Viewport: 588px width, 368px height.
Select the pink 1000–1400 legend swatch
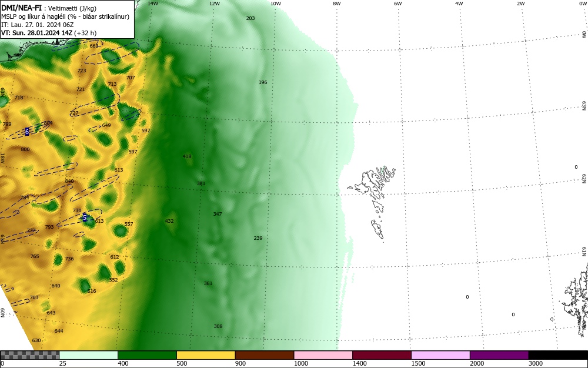[323, 355]
